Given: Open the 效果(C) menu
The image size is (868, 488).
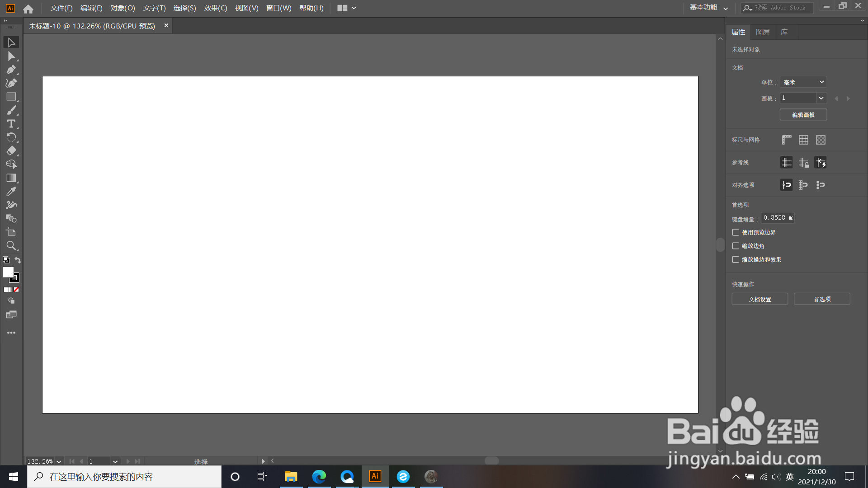Looking at the screenshot, I should click(x=216, y=8).
